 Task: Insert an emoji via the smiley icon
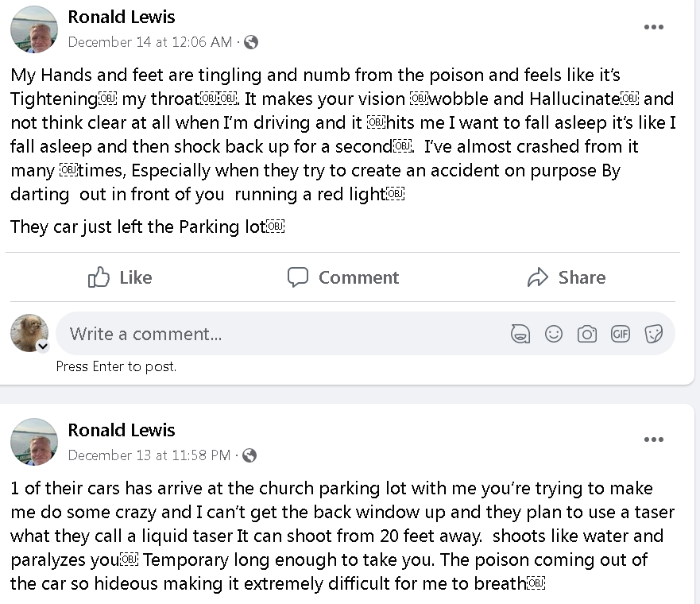click(x=554, y=334)
